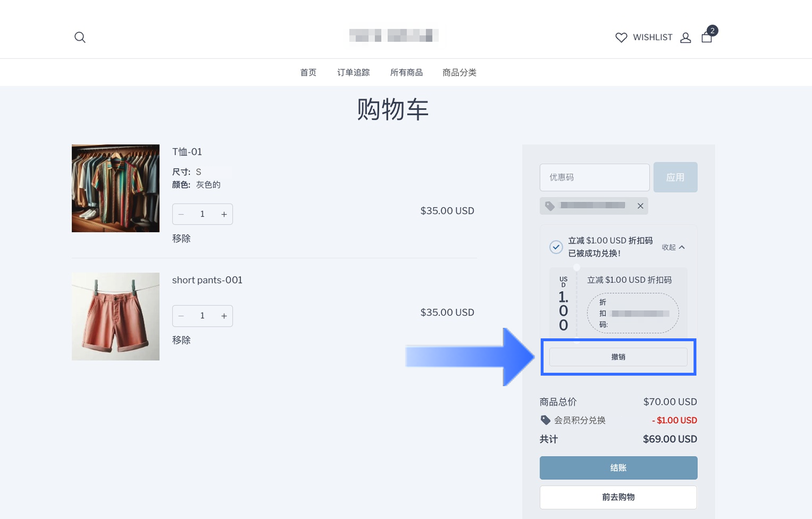Screen dimensions: 812x519
Task: Open the short pants-001 title
Action: point(207,280)
